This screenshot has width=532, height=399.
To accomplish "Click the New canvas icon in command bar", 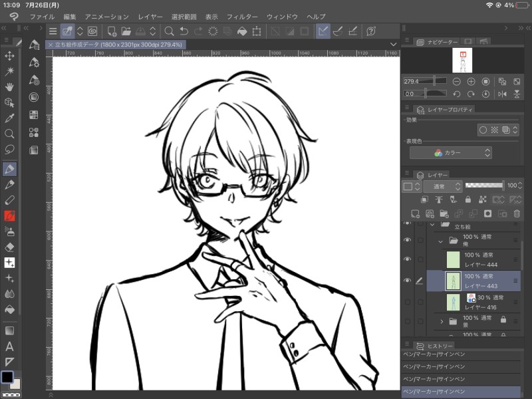I will (112, 31).
